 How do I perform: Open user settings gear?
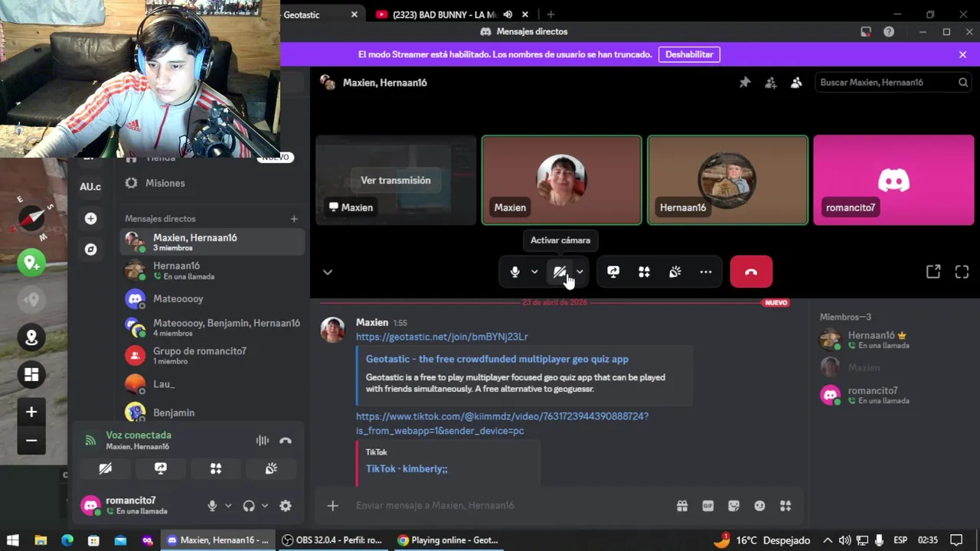click(x=286, y=506)
